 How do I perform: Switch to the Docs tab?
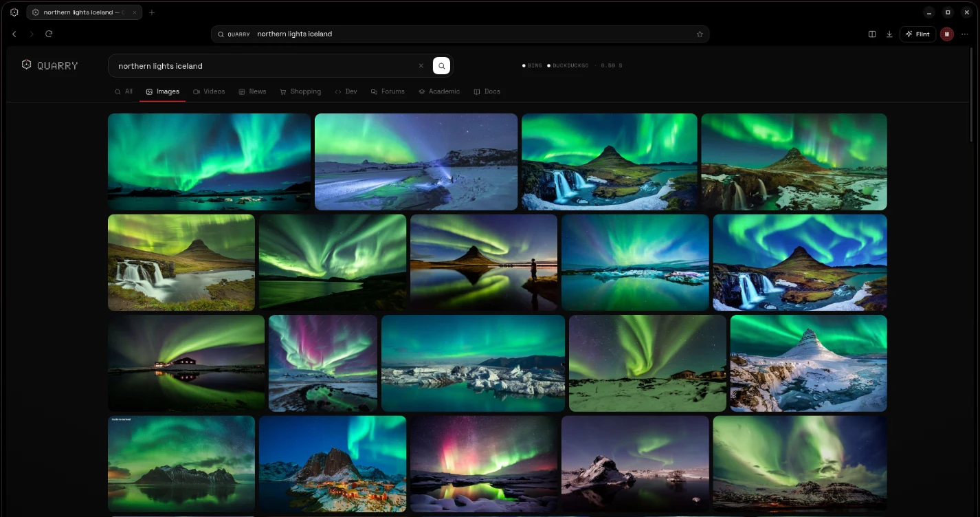click(x=487, y=91)
